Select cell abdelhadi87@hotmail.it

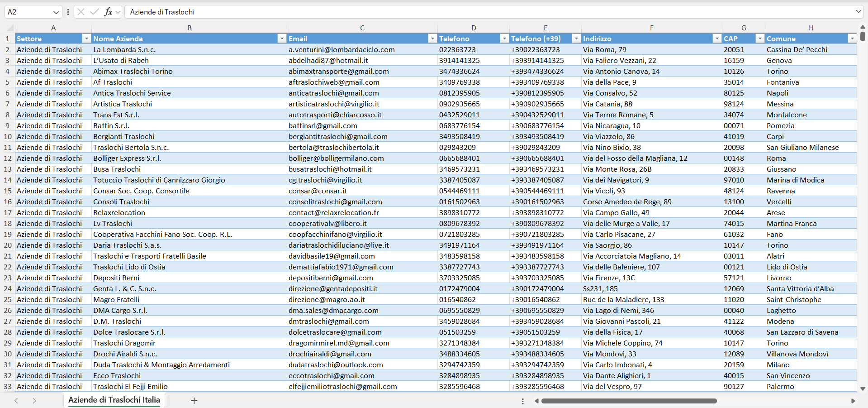pyautogui.click(x=362, y=60)
